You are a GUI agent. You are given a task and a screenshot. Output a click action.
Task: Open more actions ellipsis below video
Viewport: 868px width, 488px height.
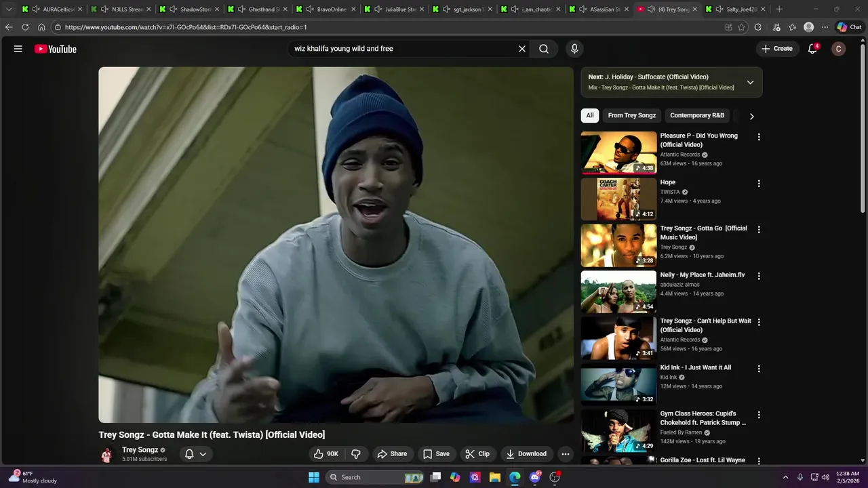pos(566,454)
